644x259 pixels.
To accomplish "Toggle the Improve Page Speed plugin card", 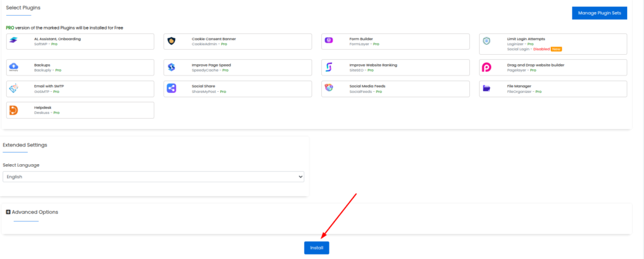I will 237,68.
